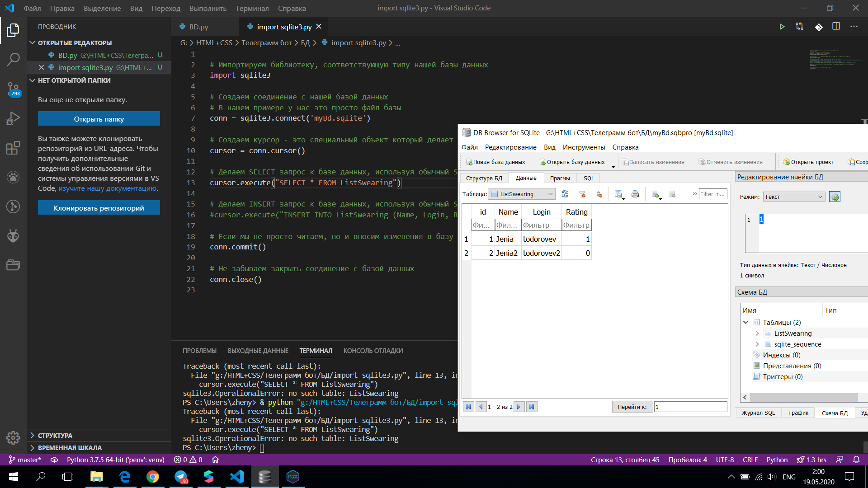Switch to ПРОБЛЕМЫ panel tab

(199, 350)
